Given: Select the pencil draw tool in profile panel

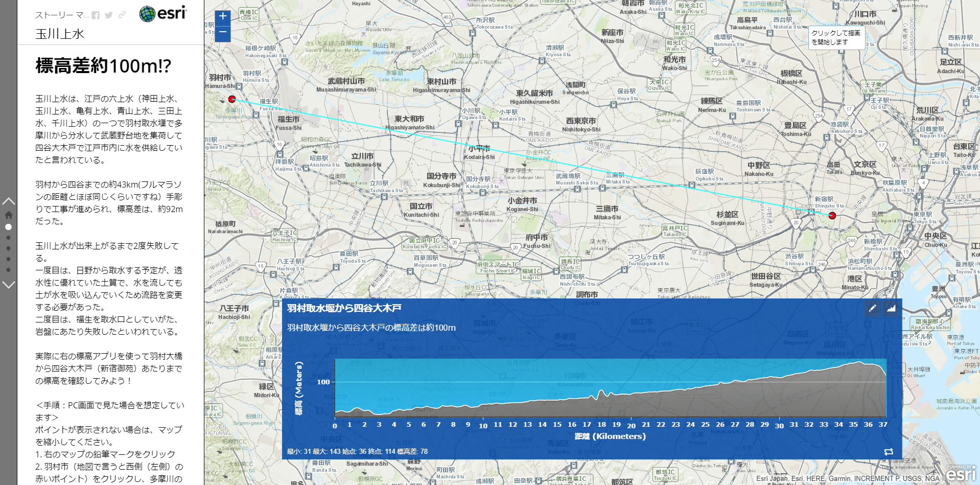Looking at the screenshot, I should pos(873,308).
